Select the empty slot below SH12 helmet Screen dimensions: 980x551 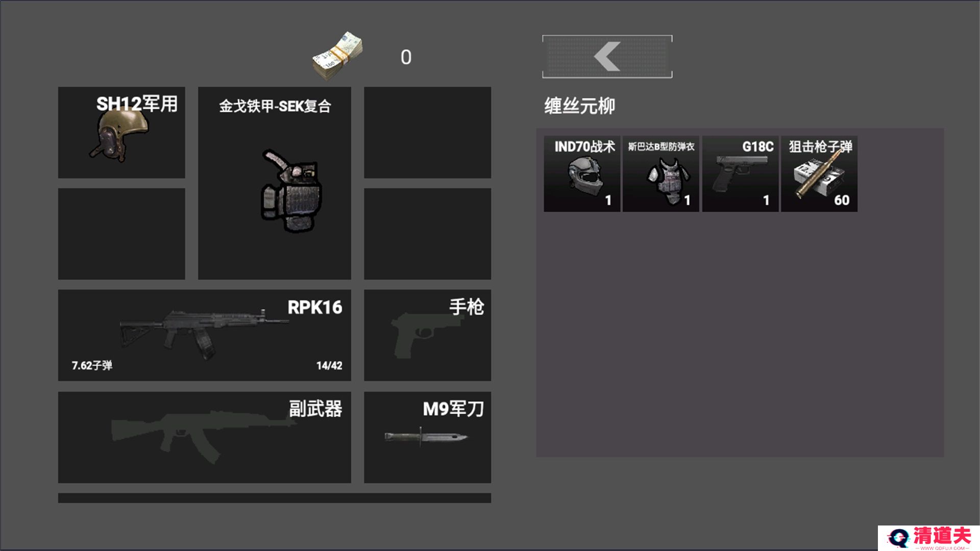[121, 234]
